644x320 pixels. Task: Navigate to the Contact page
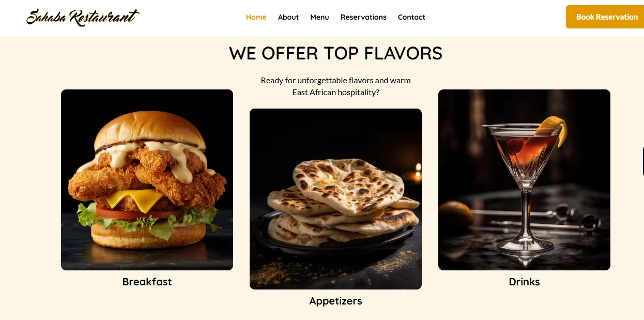(411, 17)
